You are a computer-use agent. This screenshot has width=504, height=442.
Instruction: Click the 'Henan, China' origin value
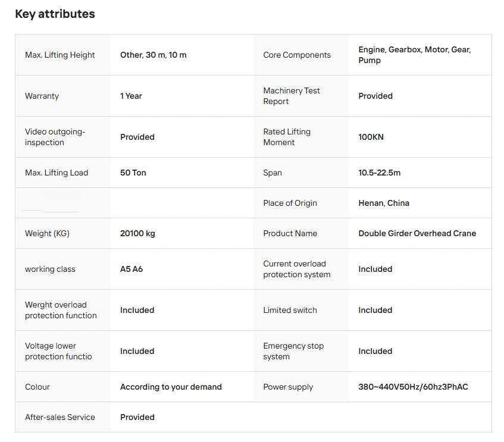pyautogui.click(x=384, y=203)
